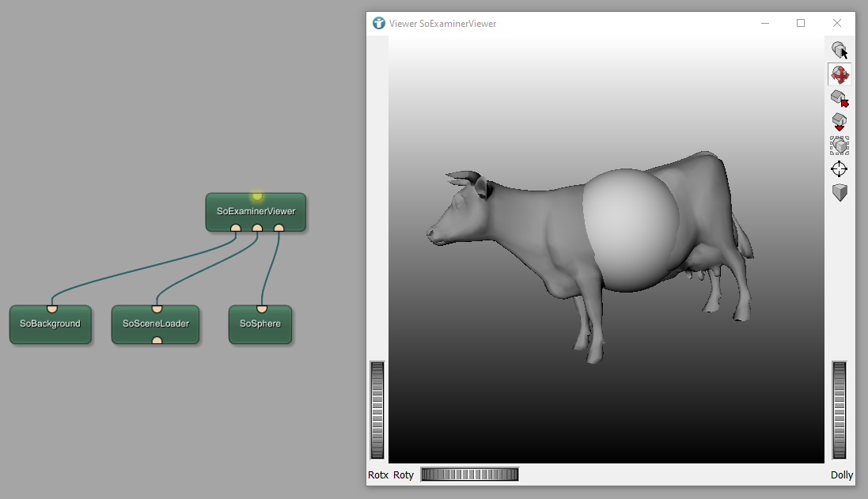Image resolution: width=868 pixels, height=499 pixels.
Task: Select the SoExaminerViewer module node
Action: (x=256, y=212)
